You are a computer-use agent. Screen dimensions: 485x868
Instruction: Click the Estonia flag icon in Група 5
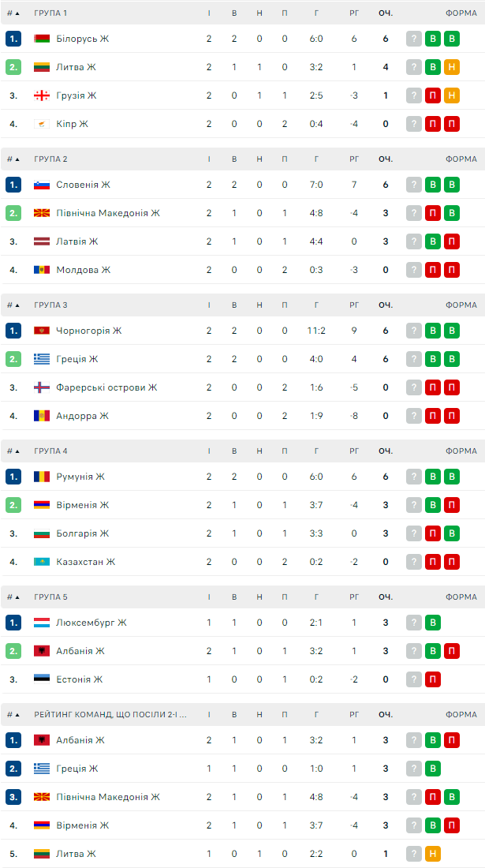click(x=42, y=679)
